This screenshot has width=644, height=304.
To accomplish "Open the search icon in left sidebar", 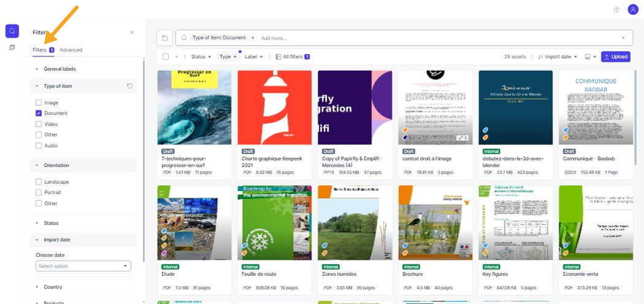I will tap(12, 31).
